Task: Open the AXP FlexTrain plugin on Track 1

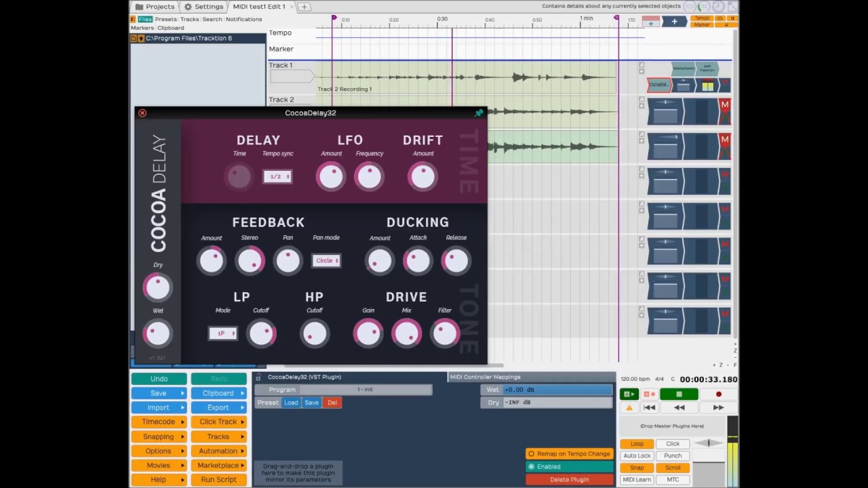Action: (707, 68)
